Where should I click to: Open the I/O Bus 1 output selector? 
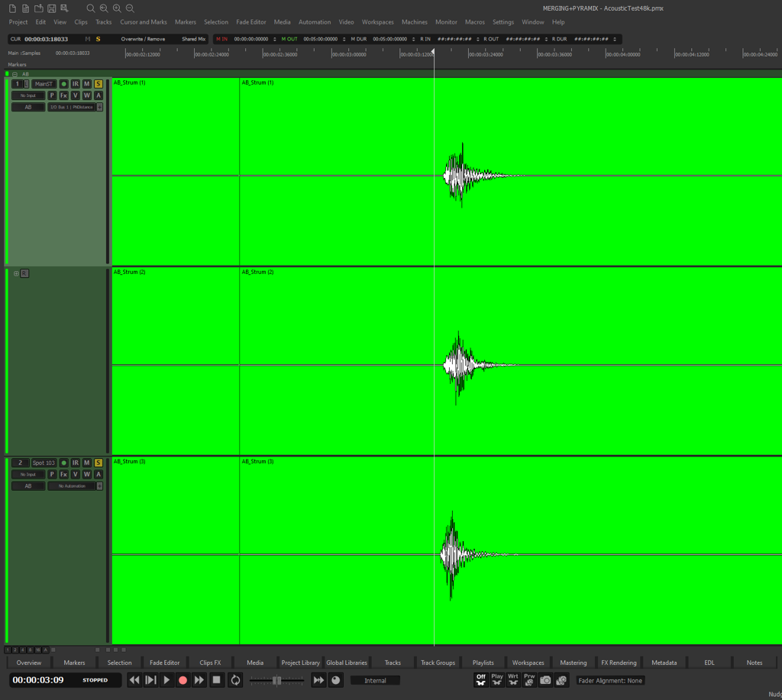(71, 107)
